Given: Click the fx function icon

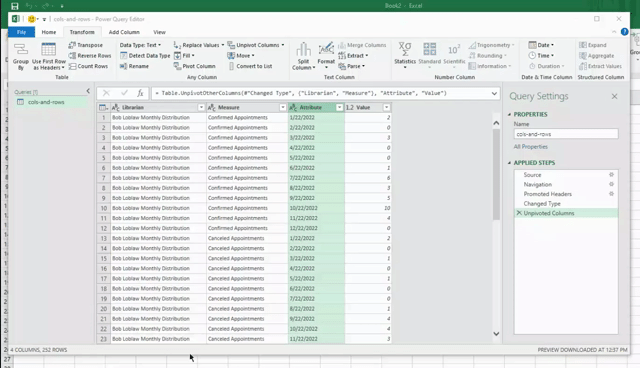Looking at the screenshot, I should point(140,93).
